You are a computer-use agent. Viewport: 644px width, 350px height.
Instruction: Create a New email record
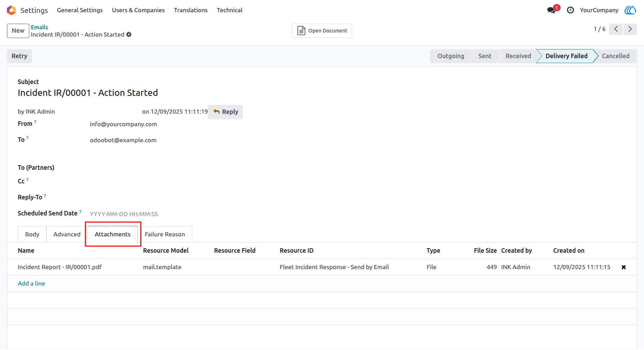[x=18, y=31]
